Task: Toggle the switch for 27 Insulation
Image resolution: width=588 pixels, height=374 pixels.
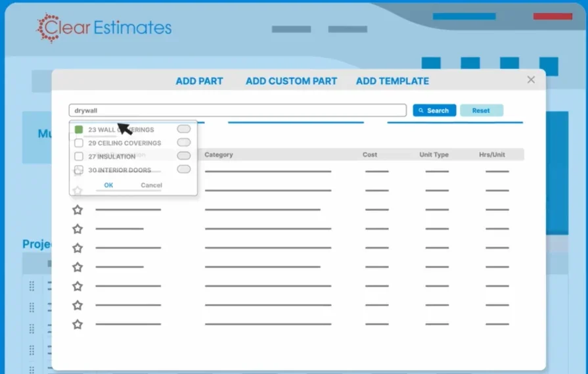Action: (x=184, y=155)
